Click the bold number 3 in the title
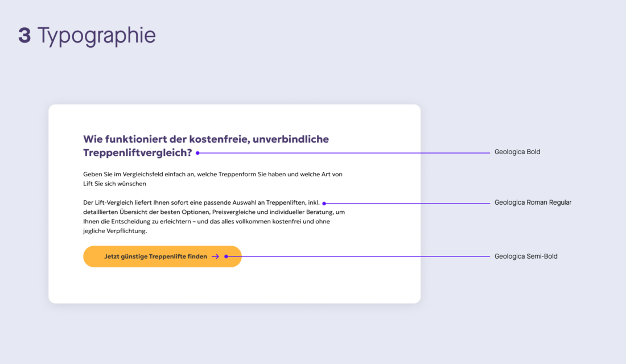626x364 pixels. [24, 35]
